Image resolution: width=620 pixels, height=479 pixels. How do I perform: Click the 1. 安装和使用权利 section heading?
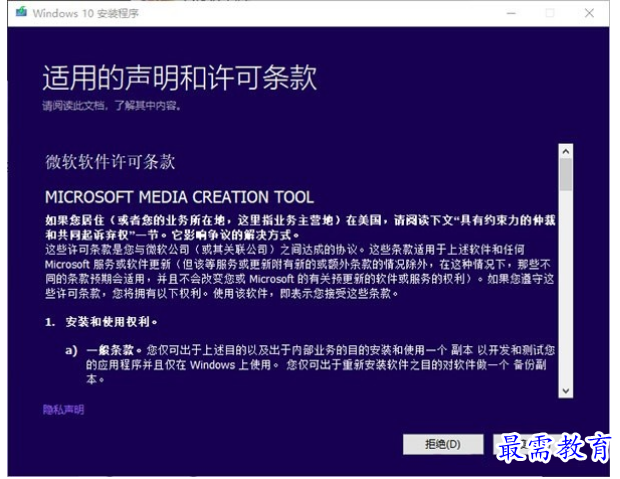pos(101,322)
